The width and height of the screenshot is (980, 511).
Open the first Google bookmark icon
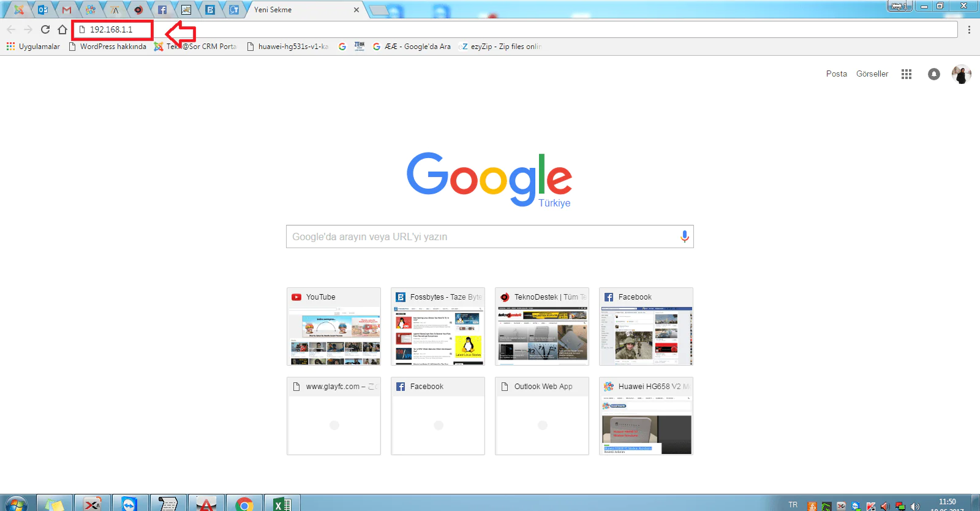point(342,47)
